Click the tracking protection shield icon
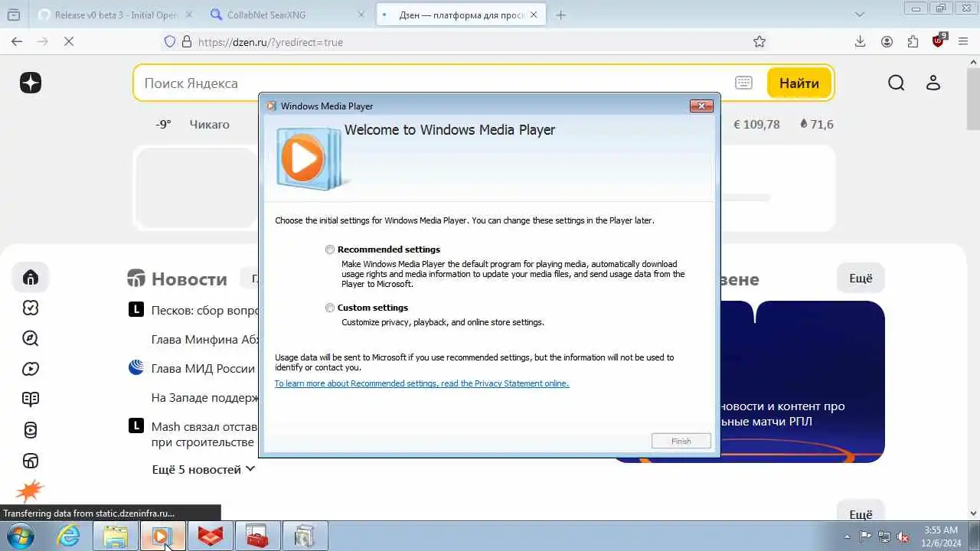The height and width of the screenshot is (551, 980). point(170,42)
